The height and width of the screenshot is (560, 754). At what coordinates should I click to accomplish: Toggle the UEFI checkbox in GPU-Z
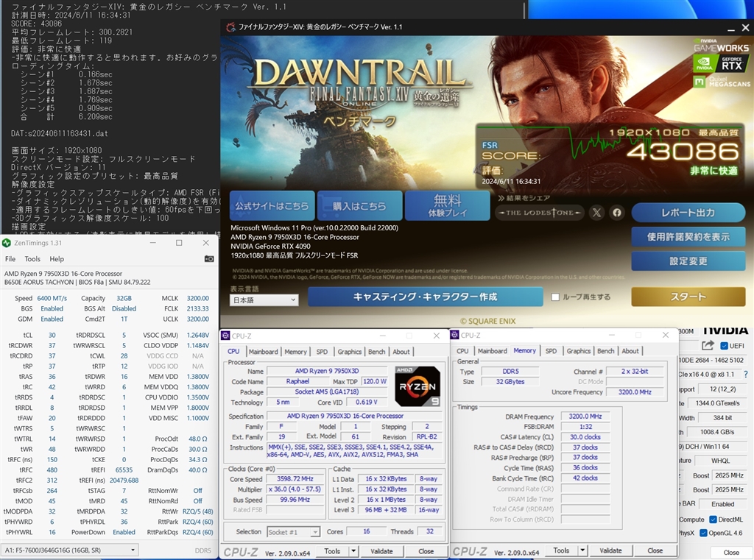pos(725,346)
